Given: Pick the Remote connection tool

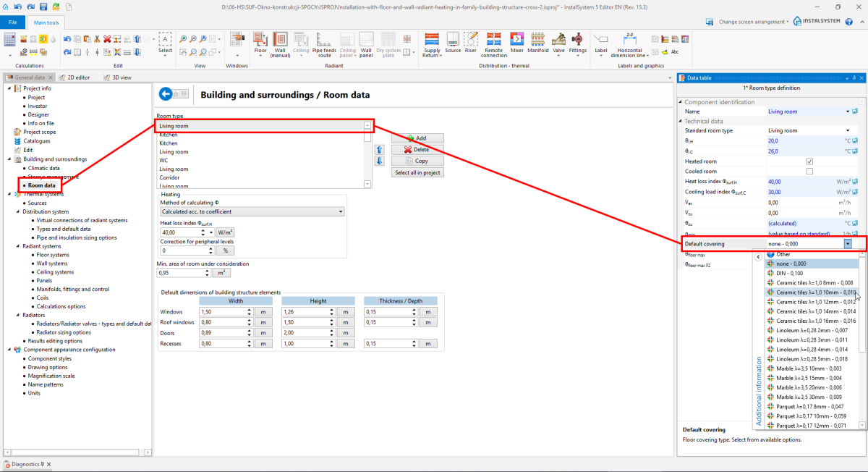Looking at the screenshot, I should tap(494, 42).
